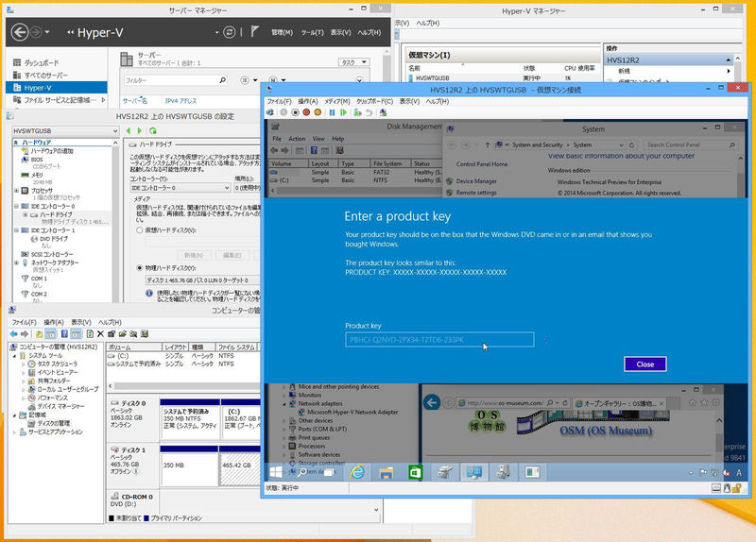This screenshot has width=756, height=542.
Task: Click the orange Save VM state icon
Action: (318, 112)
